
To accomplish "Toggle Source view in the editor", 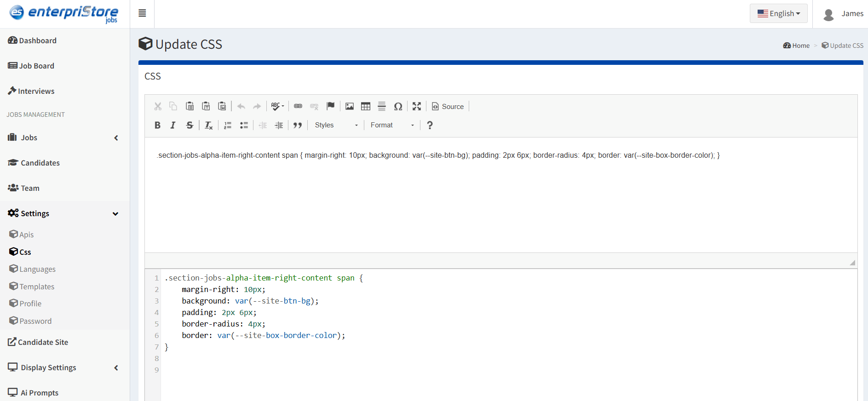I will tap(448, 106).
